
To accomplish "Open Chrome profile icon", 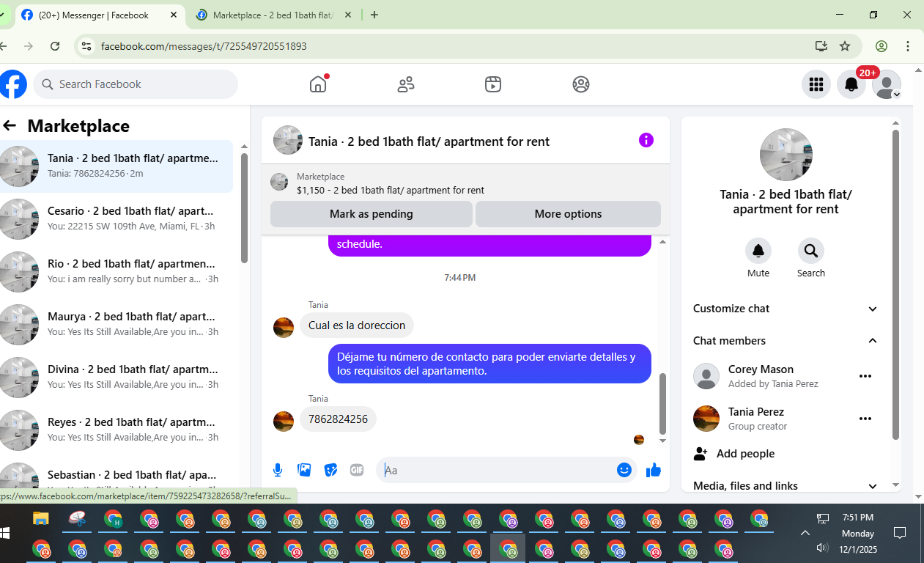I will [x=882, y=46].
